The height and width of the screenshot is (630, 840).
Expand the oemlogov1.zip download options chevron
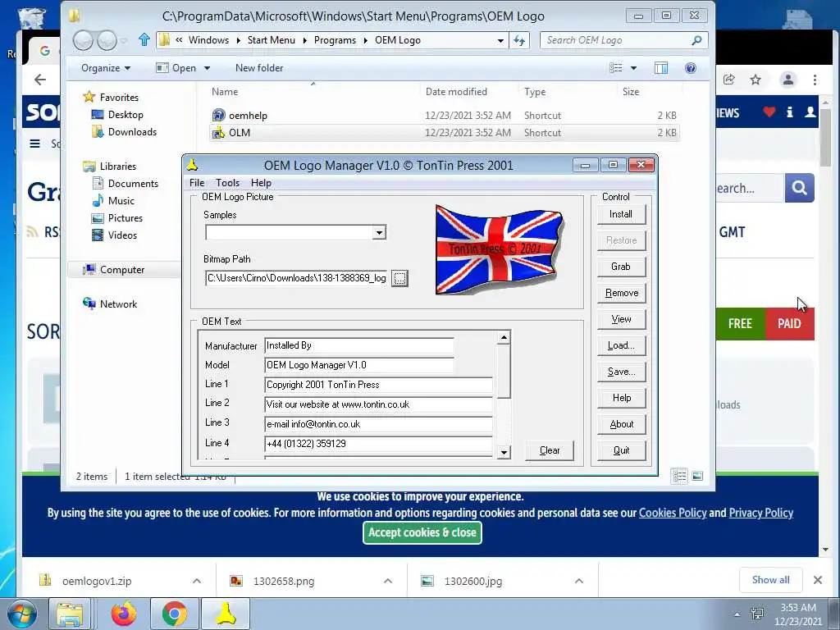click(197, 581)
